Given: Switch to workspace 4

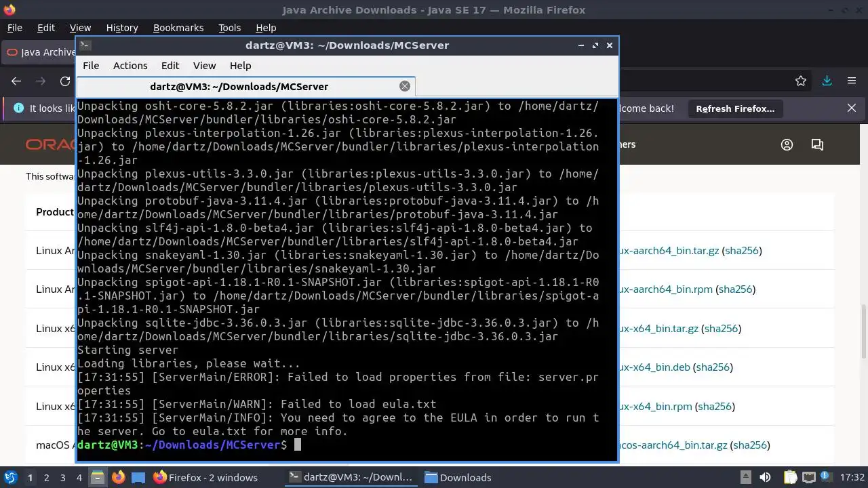Looking at the screenshot, I should (x=79, y=478).
